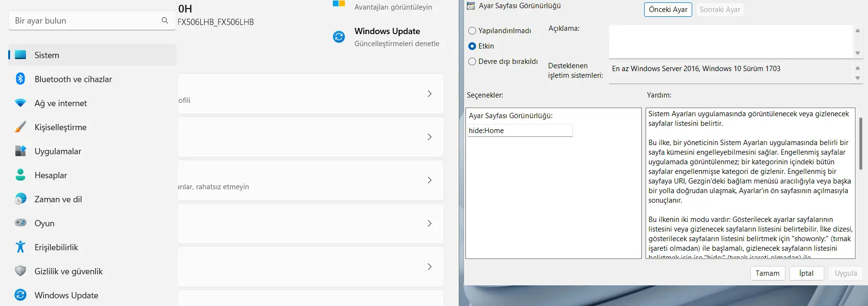Expand the fifth settings card chevron
Image resolution: width=868 pixels, height=306 pixels.
429,267
